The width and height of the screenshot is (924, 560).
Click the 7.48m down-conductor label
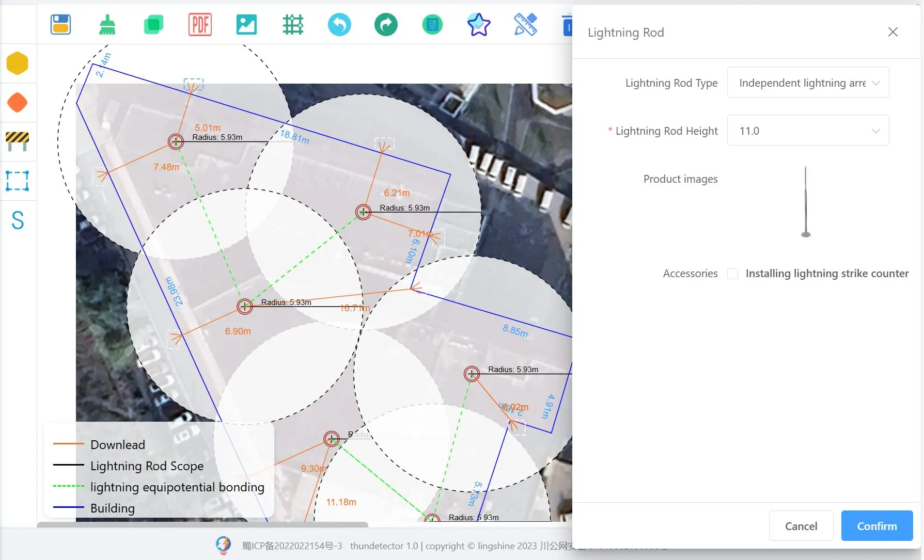coord(166,167)
